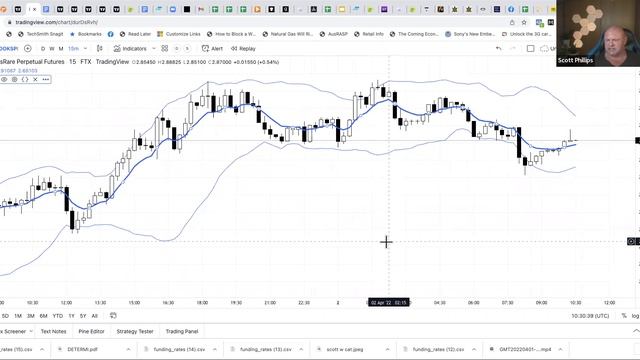The height and width of the screenshot is (360, 640).
Task: Open indicator more options ellipsis
Action: pyautogui.click(x=46, y=79)
